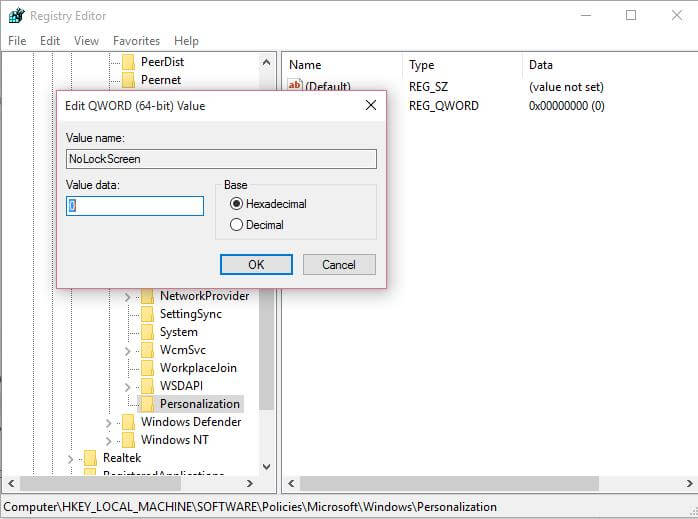698x519 pixels.
Task: Select the PeerDist tree item
Action: pos(162,62)
